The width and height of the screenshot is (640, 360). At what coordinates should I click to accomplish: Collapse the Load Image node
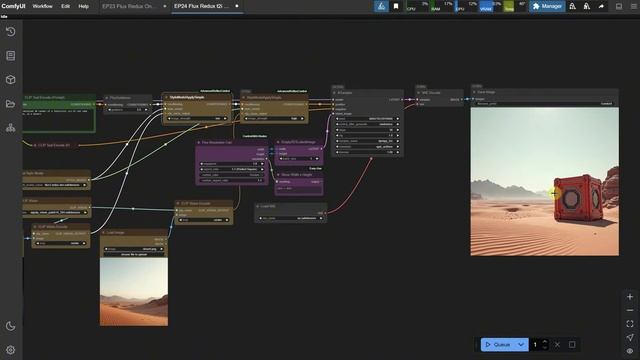[x=103, y=233]
